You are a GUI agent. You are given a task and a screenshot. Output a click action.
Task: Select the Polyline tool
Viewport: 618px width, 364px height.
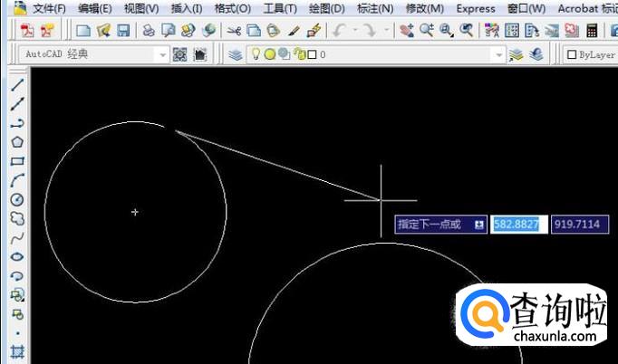(x=17, y=123)
